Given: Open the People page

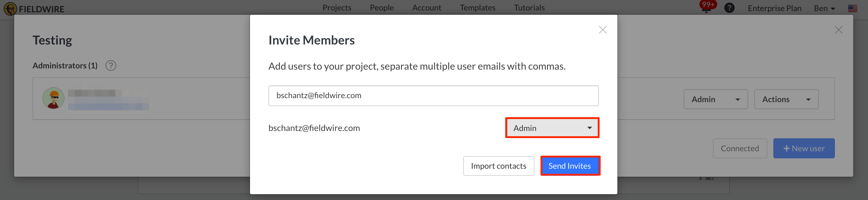Looking at the screenshot, I should point(381,7).
